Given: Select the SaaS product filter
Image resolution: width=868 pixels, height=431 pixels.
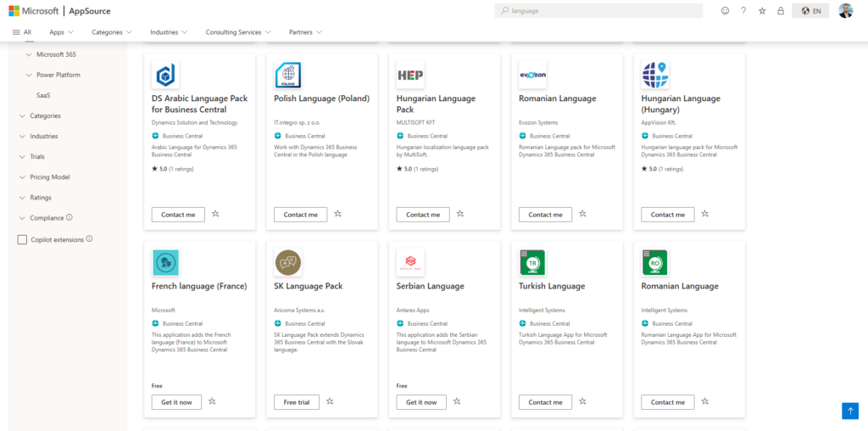Looking at the screenshot, I should 44,95.
